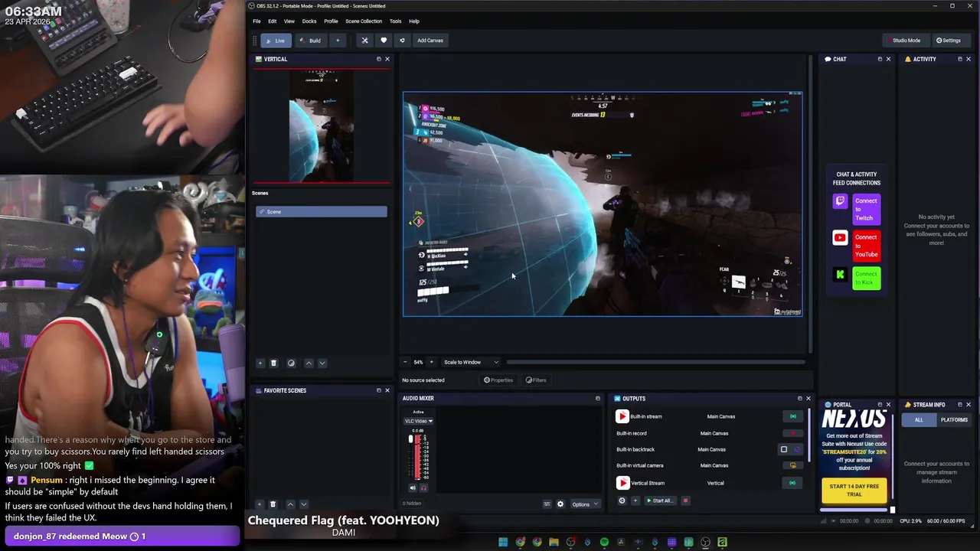
Task: Open the Scene Collection menu
Action: click(x=364, y=21)
